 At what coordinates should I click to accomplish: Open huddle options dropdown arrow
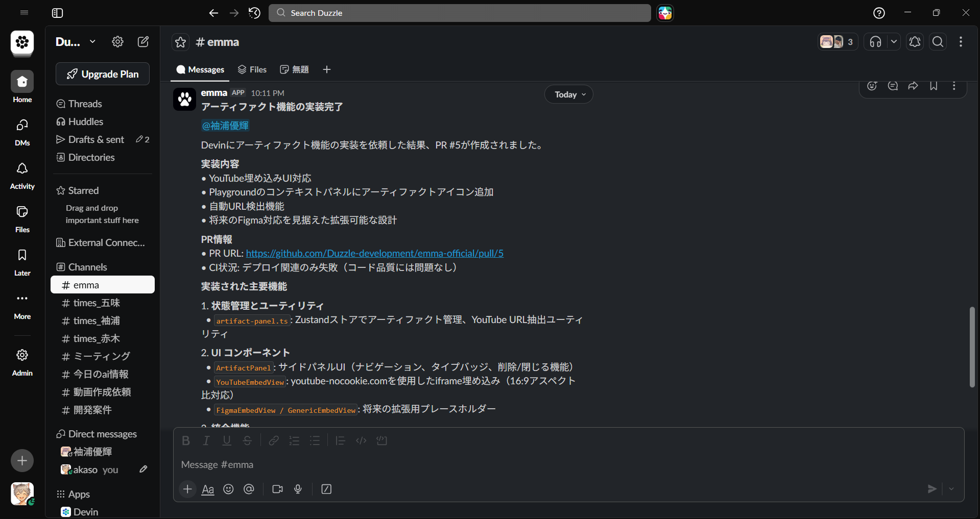894,42
